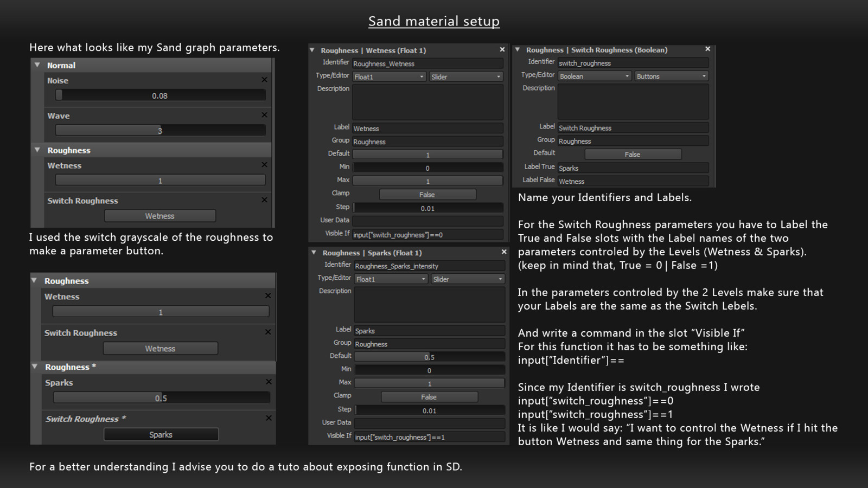
Task: Remove the Sparks parameter with its X icon
Action: point(268,382)
